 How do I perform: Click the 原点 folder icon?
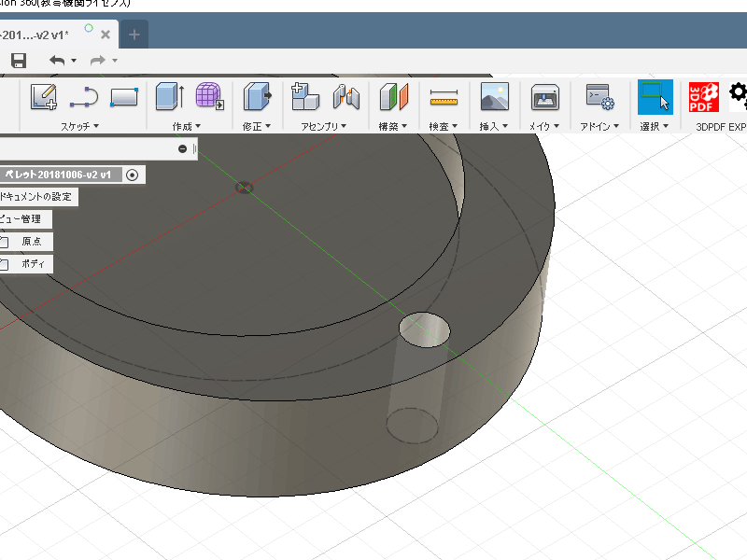(x=4, y=242)
